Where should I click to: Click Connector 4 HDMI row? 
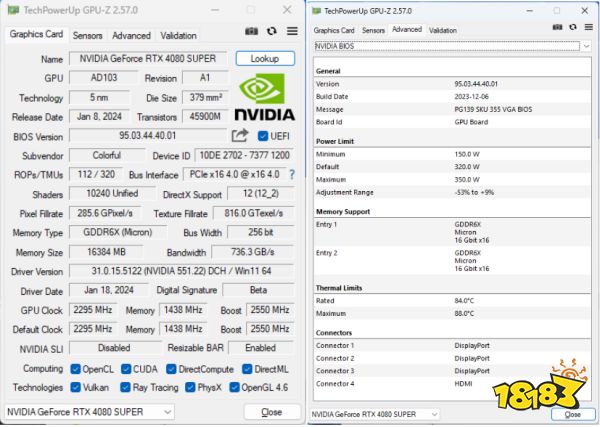[452, 384]
